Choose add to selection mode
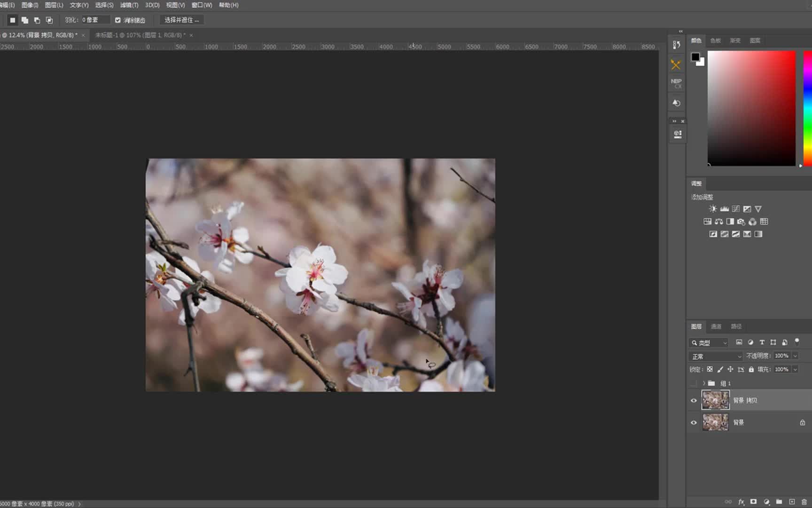The width and height of the screenshot is (812, 508). (x=25, y=20)
